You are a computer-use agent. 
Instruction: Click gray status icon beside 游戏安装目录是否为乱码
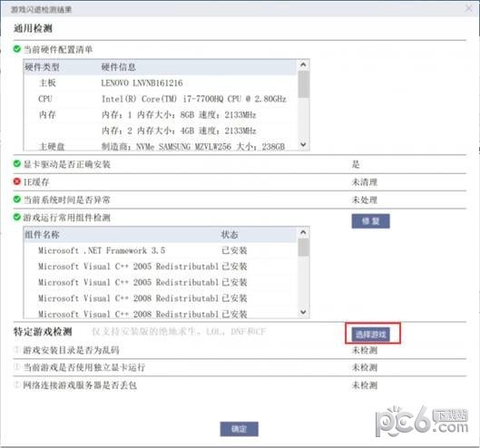pyautogui.click(x=17, y=349)
